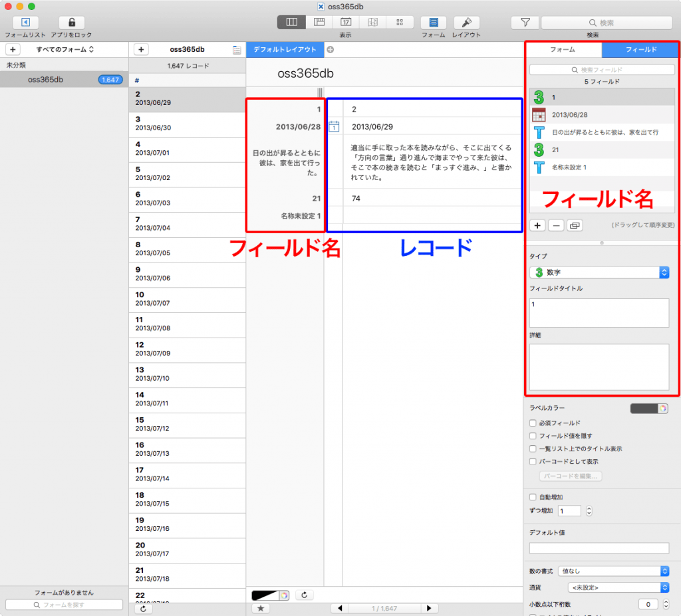Add a new form with plus button
The width and height of the screenshot is (681, 616).
[13, 49]
